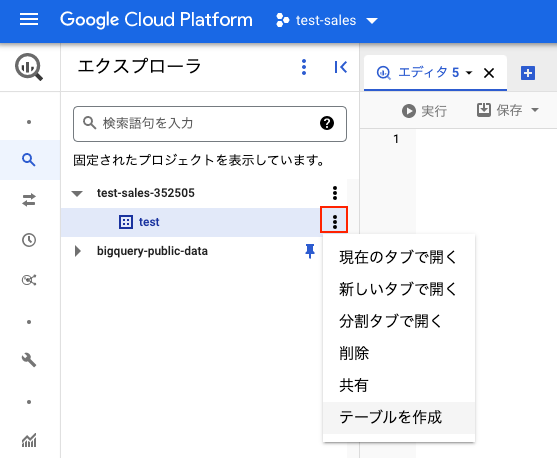Open the analytics hub sidebar icon

point(29,280)
